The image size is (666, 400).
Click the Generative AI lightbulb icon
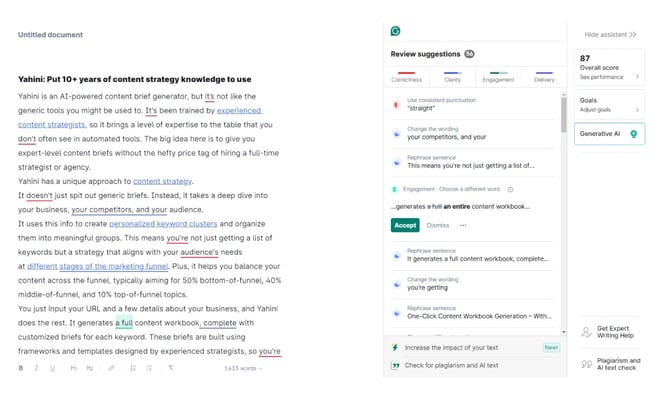(634, 134)
